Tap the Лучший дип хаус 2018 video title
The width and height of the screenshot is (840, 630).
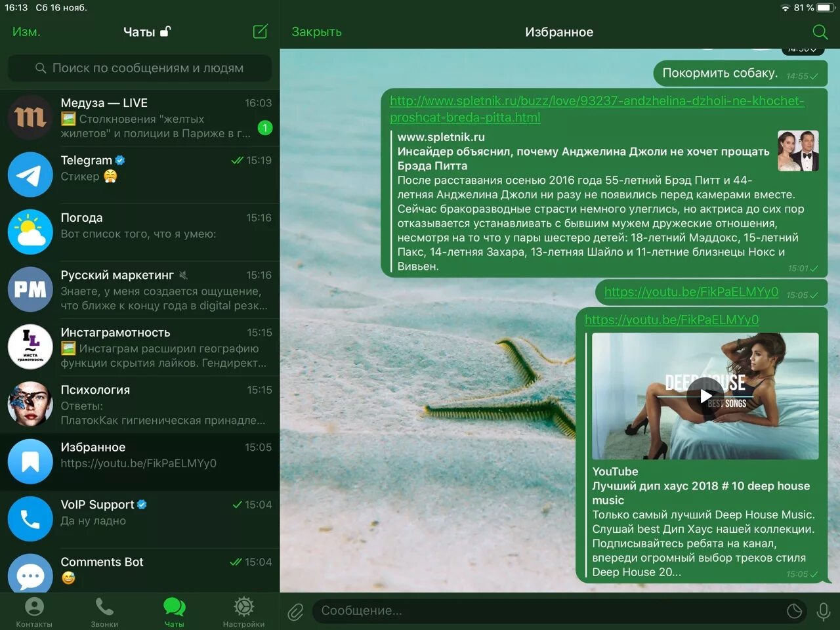pyautogui.click(x=701, y=493)
